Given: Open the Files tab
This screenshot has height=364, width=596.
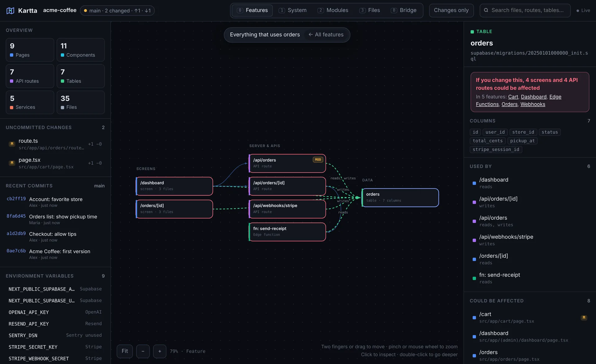Looking at the screenshot, I should click(370, 10).
